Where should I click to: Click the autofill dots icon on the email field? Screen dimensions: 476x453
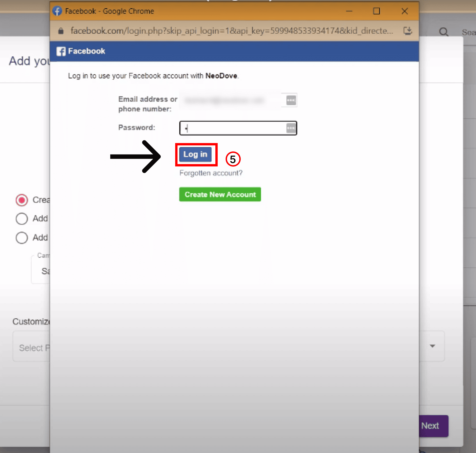click(289, 100)
